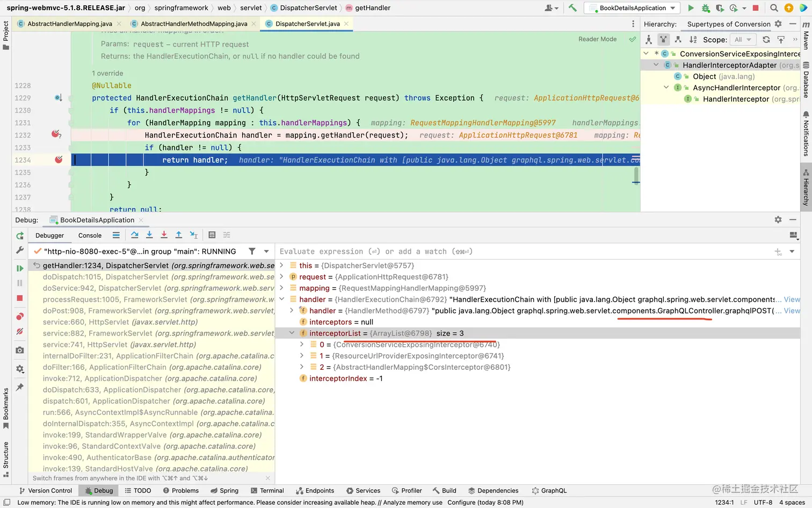Click 'Analyze memory use' in status bar

pyautogui.click(x=413, y=503)
